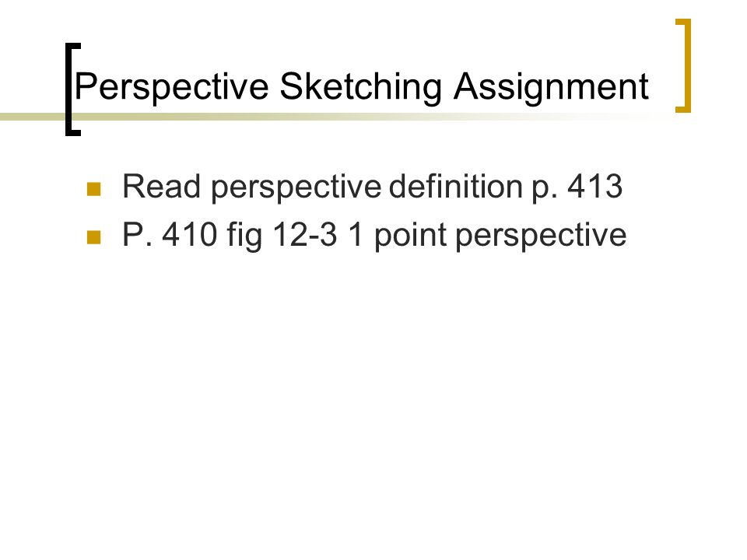Select the 'Read perspective definition p. 413' line
Screen dimensions: 747x560
coord(373,187)
